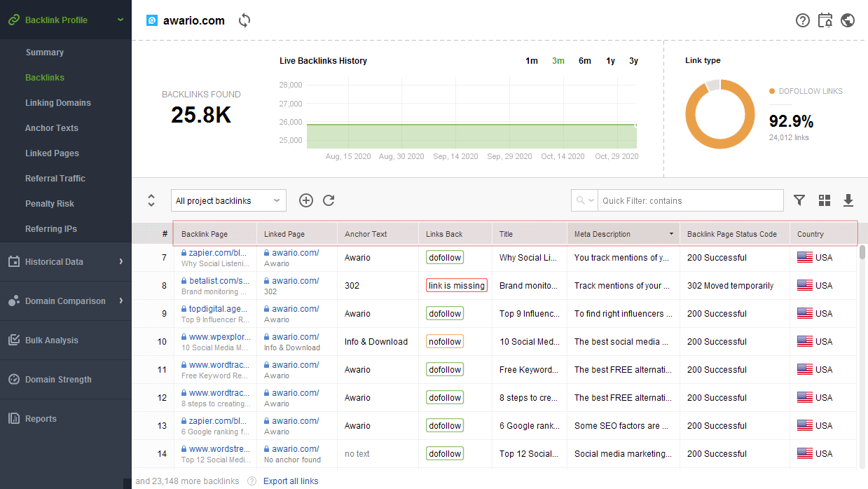Click the DOFOLLOW LINKS legend dot
Image resolution: width=868 pixels, height=489 pixels.
point(772,91)
